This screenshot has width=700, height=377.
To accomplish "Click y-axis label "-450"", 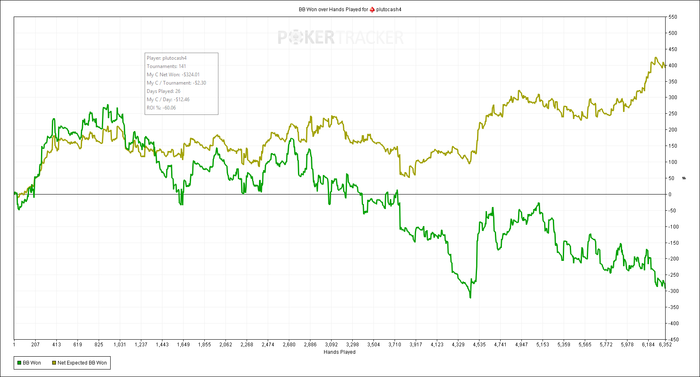I will [673, 339].
